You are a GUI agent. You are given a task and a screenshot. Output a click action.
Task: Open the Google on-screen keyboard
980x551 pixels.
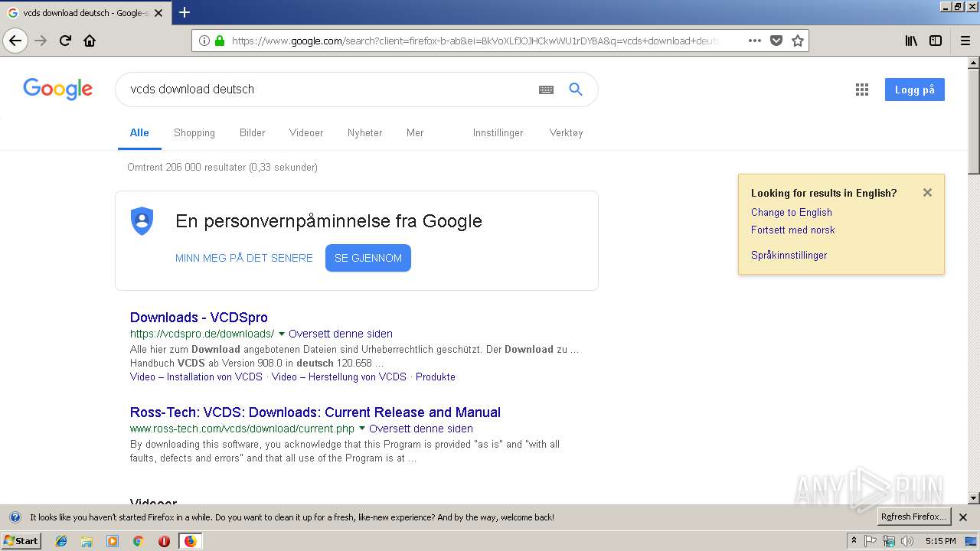[546, 90]
